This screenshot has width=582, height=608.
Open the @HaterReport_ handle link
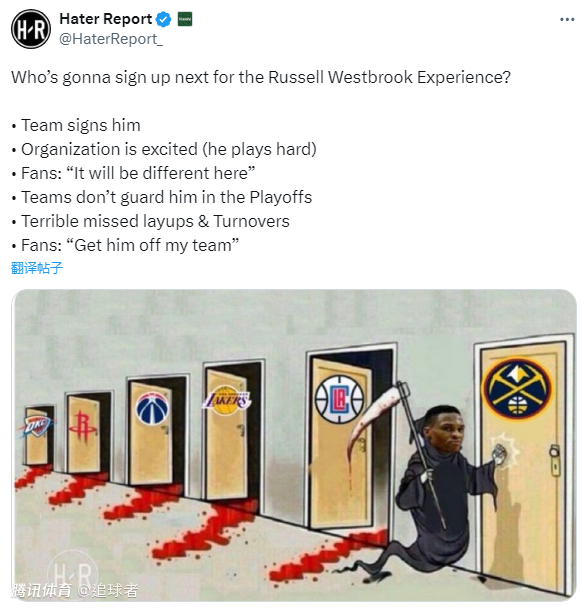coord(111,39)
